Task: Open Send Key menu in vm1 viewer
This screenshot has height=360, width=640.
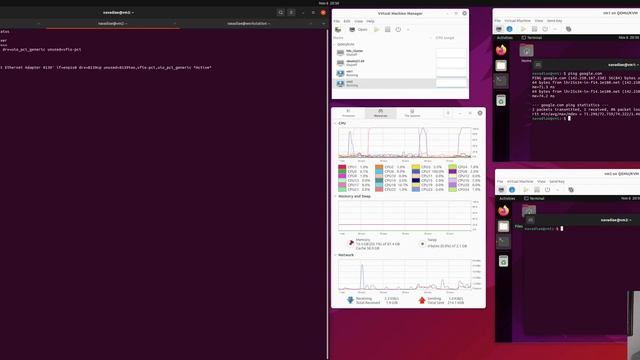Action: (x=554, y=21)
